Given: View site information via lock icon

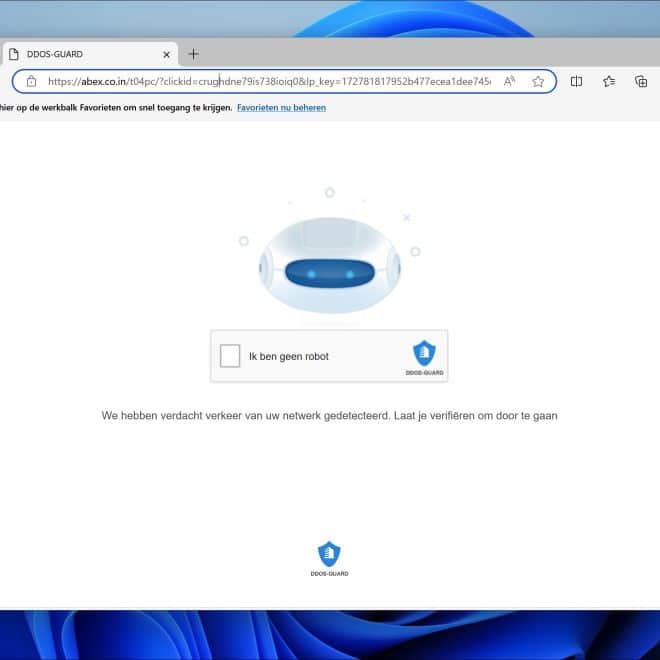Looking at the screenshot, I should [32, 81].
